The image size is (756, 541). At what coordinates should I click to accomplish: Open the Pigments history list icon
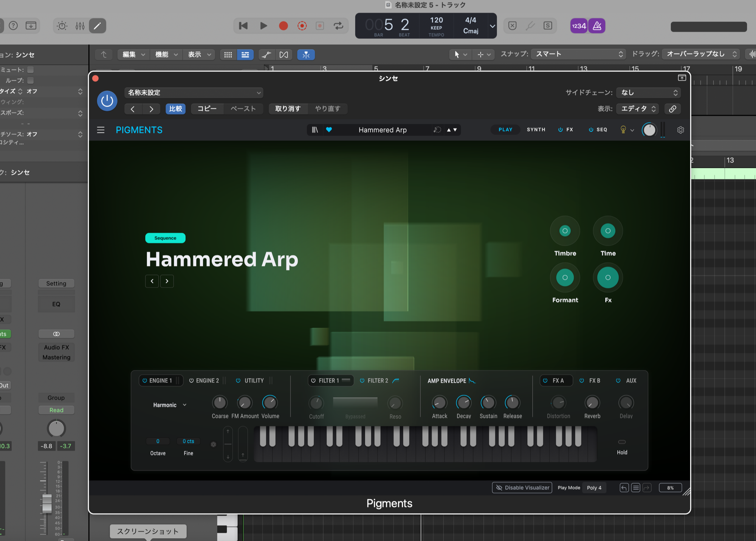(636, 488)
